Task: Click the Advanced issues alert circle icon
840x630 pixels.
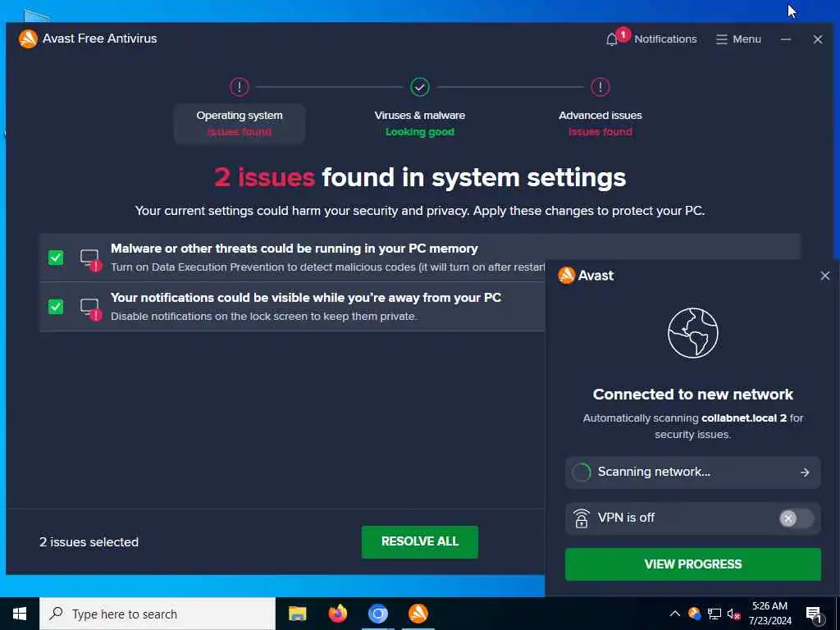Action: pyautogui.click(x=600, y=87)
